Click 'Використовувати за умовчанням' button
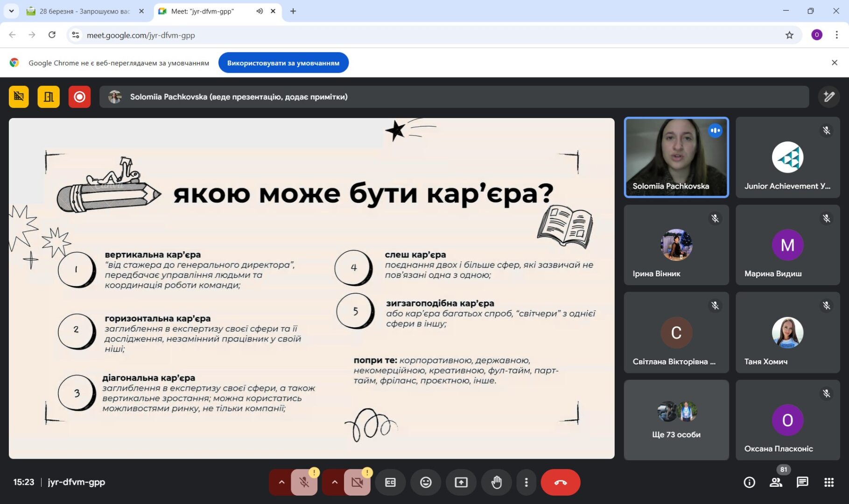The height and width of the screenshot is (504, 849). pos(283,63)
